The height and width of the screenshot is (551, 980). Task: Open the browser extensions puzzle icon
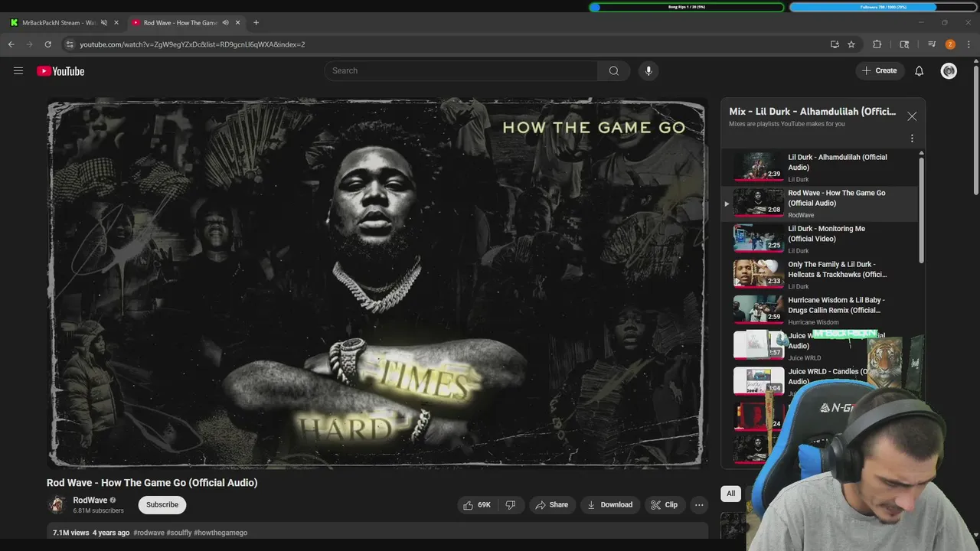pyautogui.click(x=877, y=44)
